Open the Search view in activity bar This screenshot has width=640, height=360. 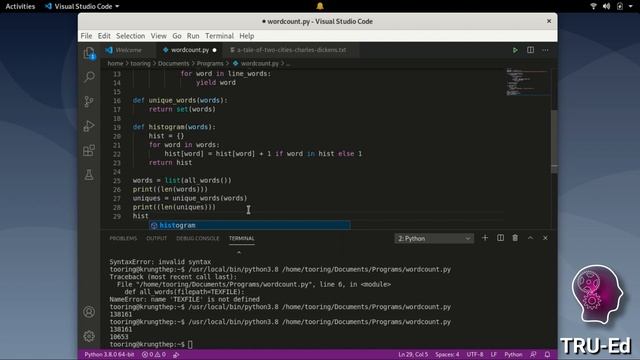(x=89, y=77)
